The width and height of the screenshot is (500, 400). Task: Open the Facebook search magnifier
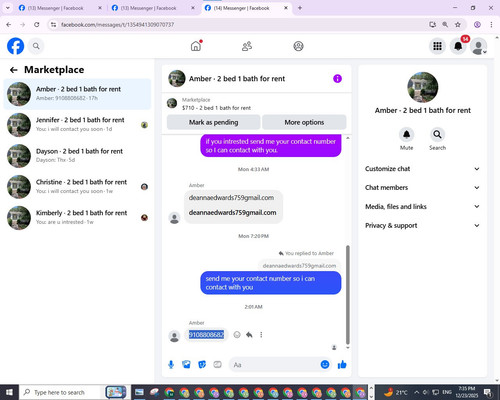pos(36,46)
